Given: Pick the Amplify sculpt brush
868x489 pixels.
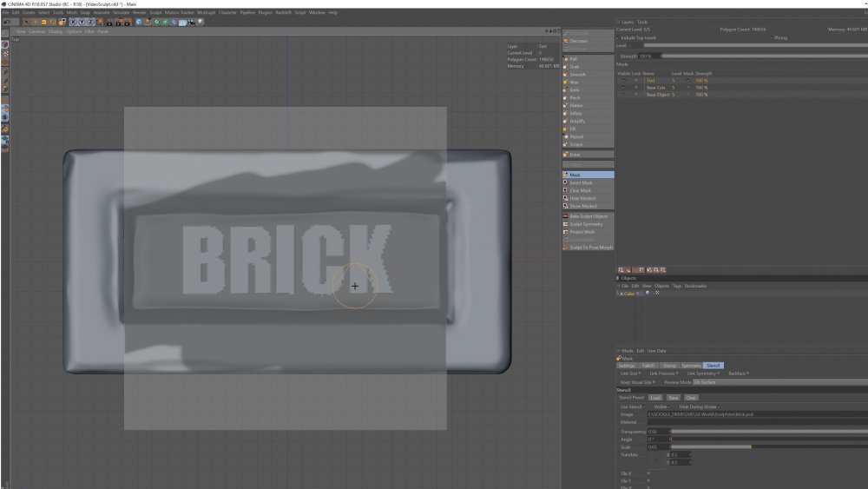Looking at the screenshot, I should point(588,121).
